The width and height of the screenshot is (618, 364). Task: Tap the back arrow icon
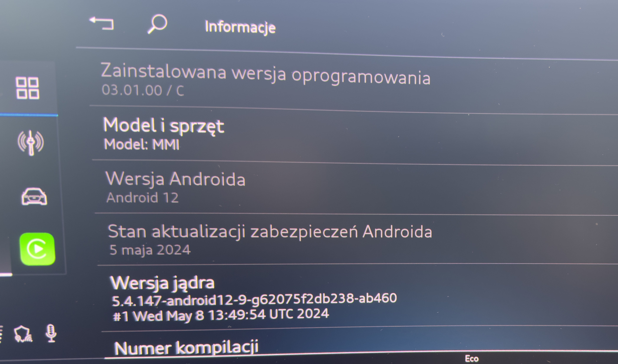[102, 23]
